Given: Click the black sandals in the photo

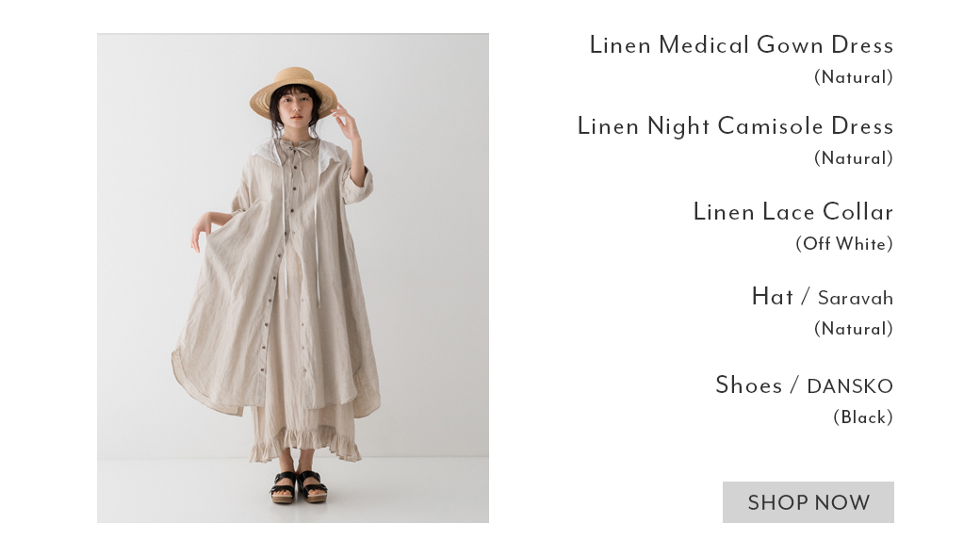Looking at the screenshot, I should (298, 487).
